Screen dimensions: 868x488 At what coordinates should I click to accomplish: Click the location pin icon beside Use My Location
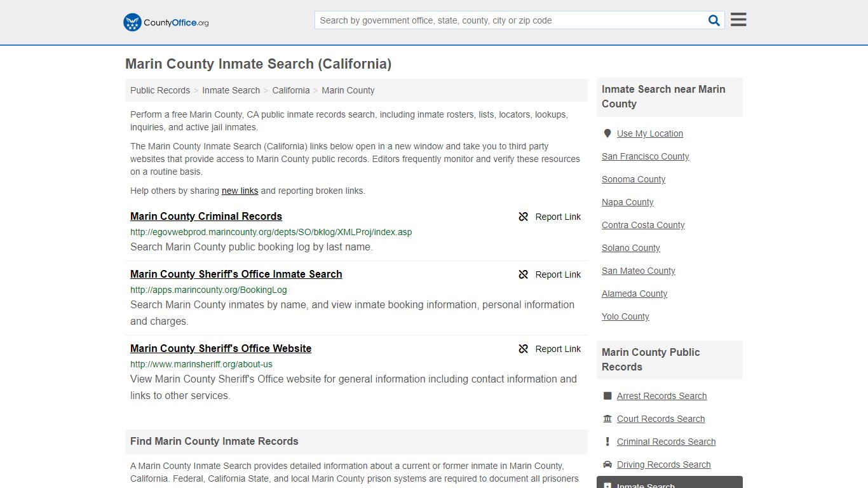[607, 133]
